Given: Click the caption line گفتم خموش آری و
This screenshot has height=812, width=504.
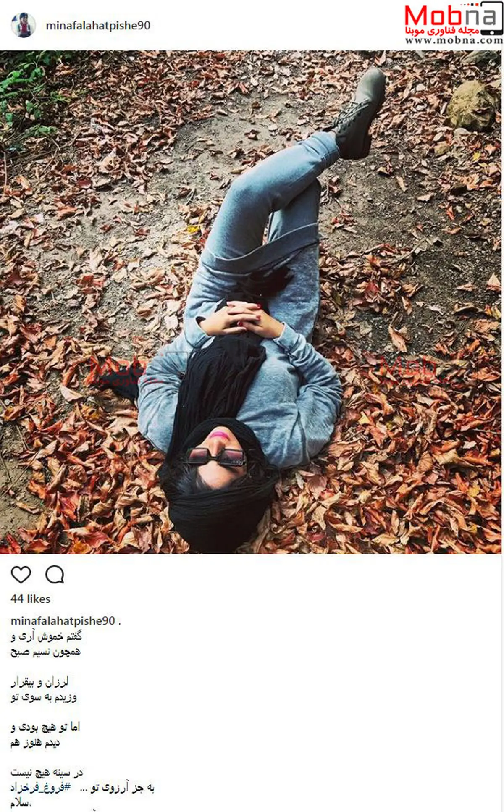Looking at the screenshot, I should tap(46, 637).
